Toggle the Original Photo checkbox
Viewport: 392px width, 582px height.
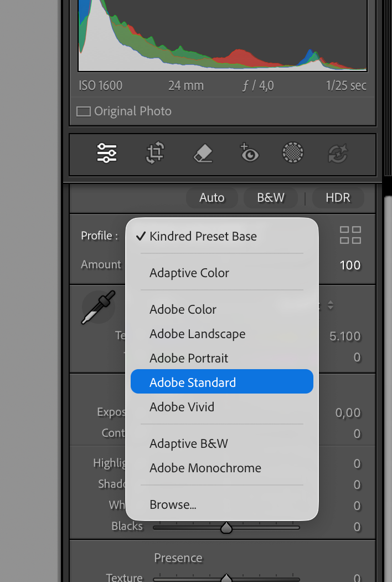point(84,111)
